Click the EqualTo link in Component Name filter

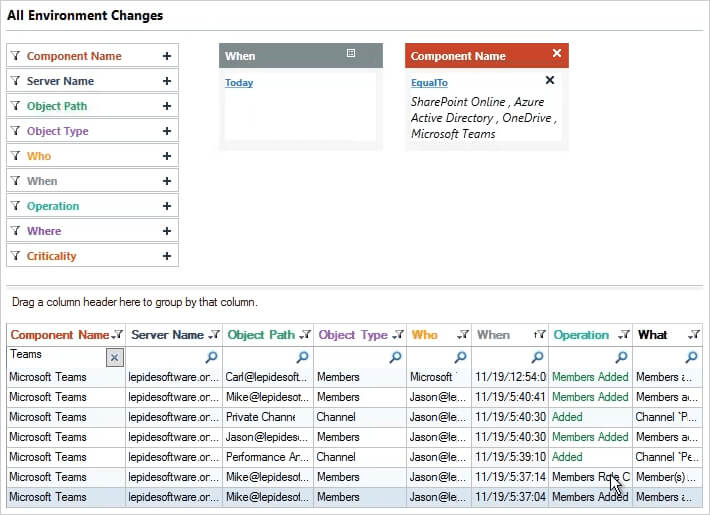point(429,83)
